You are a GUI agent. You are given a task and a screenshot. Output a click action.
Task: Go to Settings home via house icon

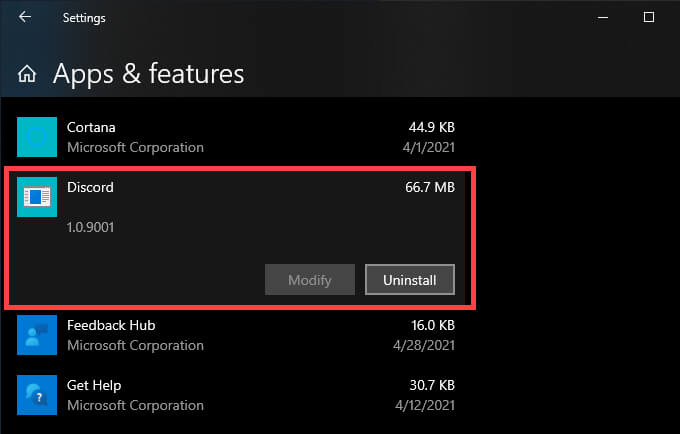[x=28, y=74]
